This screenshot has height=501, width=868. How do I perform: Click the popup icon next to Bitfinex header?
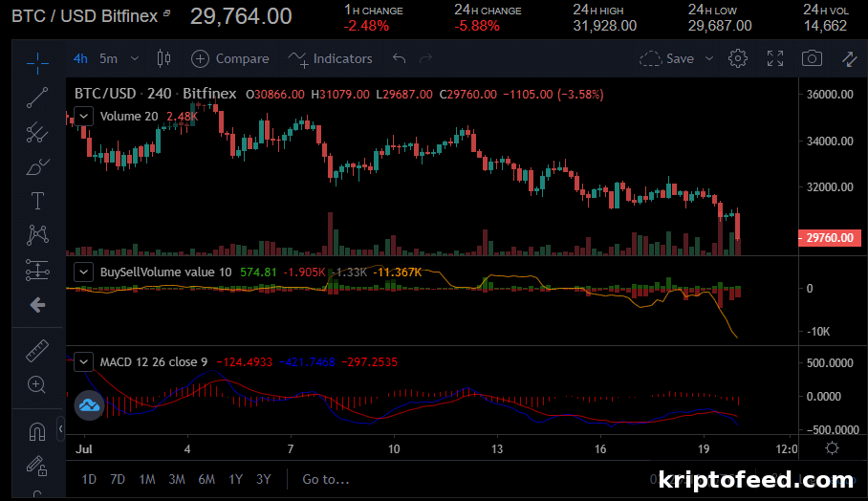[166, 13]
